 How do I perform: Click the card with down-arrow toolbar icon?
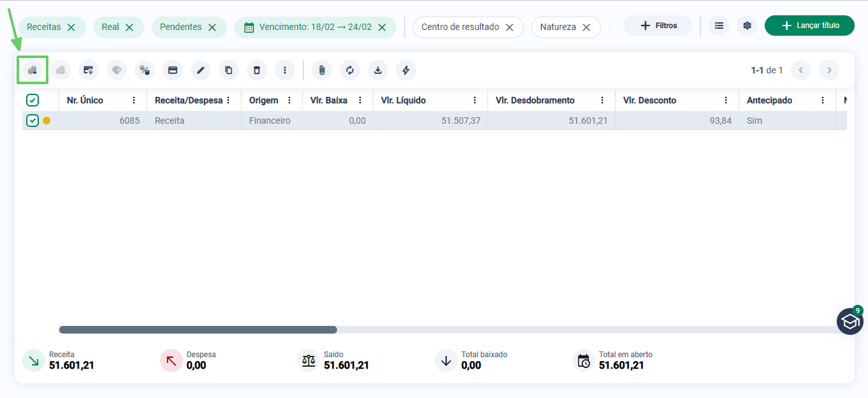pos(89,70)
